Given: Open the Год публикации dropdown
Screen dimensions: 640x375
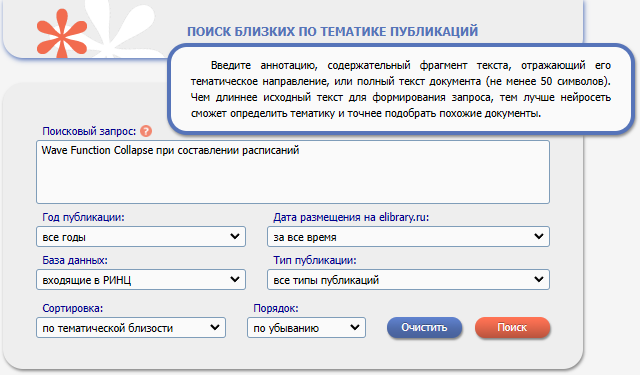Looking at the screenshot, I should [141, 237].
